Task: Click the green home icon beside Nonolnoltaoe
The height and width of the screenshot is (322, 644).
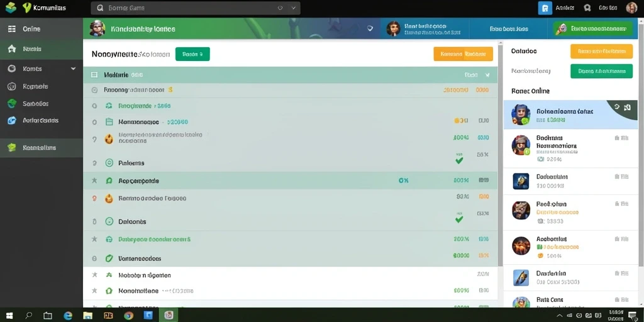Action: 109,291
